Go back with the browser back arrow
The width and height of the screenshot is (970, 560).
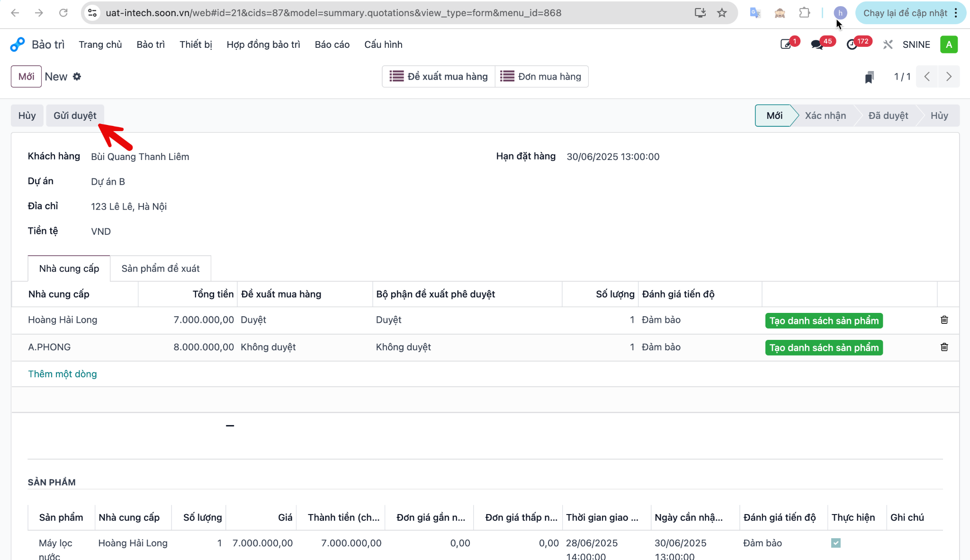(15, 13)
